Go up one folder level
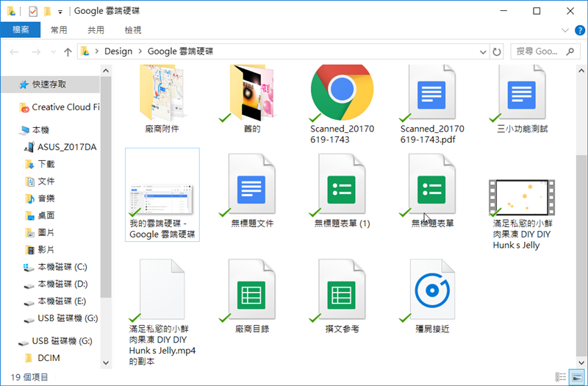Screen dimensions: 588x386 [x=68, y=51]
